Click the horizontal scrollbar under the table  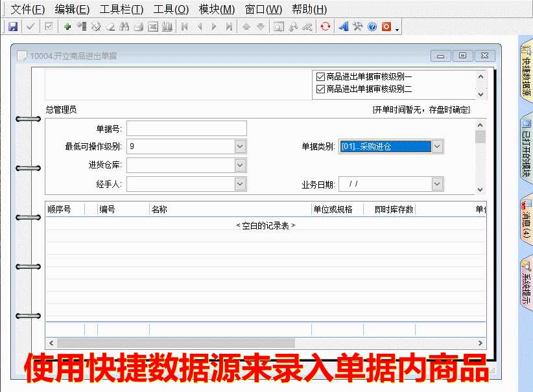(x=175, y=343)
